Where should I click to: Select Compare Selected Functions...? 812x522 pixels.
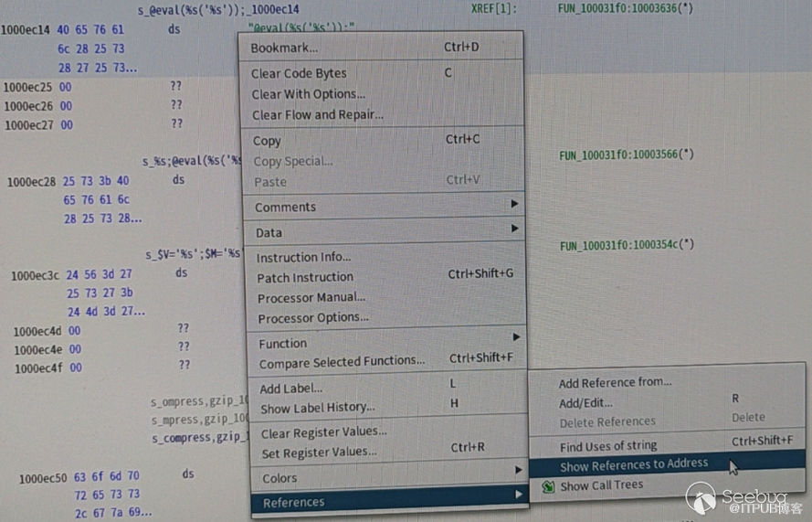click(342, 362)
